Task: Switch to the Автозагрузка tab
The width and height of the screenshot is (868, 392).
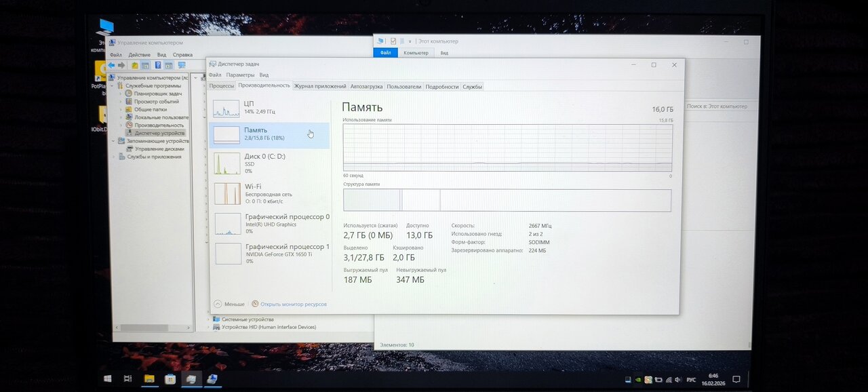Action: pos(366,86)
